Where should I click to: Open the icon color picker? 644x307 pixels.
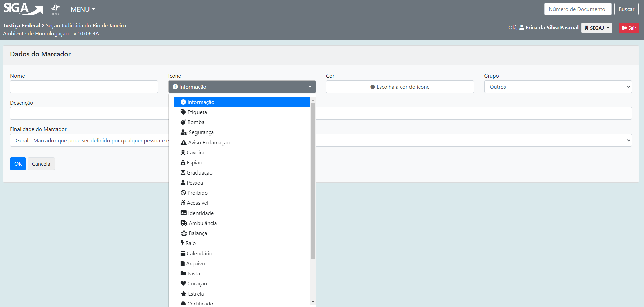(x=400, y=87)
